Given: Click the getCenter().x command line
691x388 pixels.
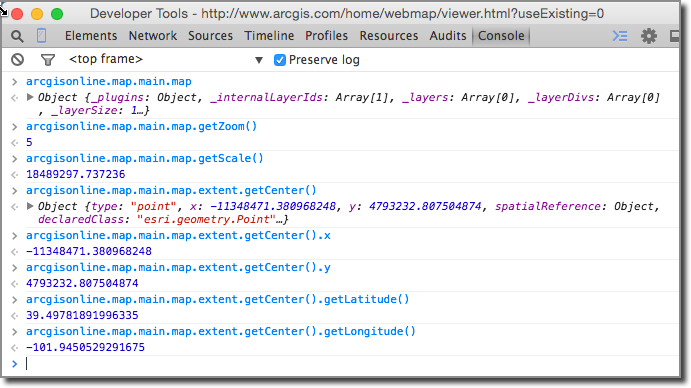Looking at the screenshot, I should pyautogui.click(x=178, y=235).
